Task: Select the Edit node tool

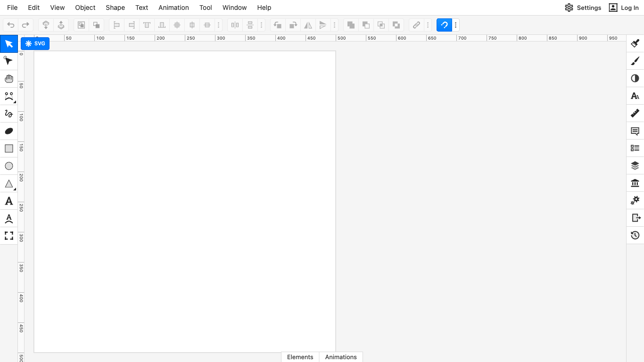Action: pyautogui.click(x=8, y=61)
